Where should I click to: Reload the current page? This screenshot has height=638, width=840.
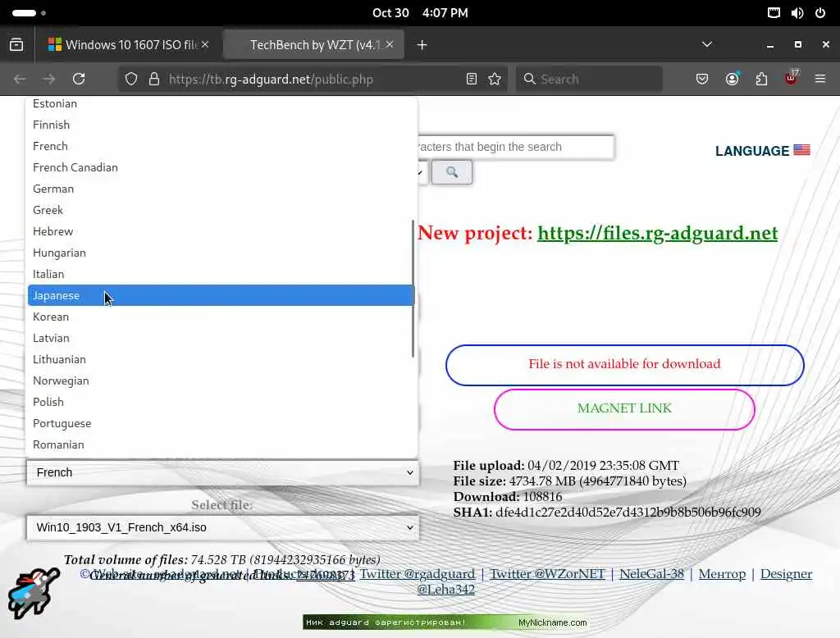79,80
